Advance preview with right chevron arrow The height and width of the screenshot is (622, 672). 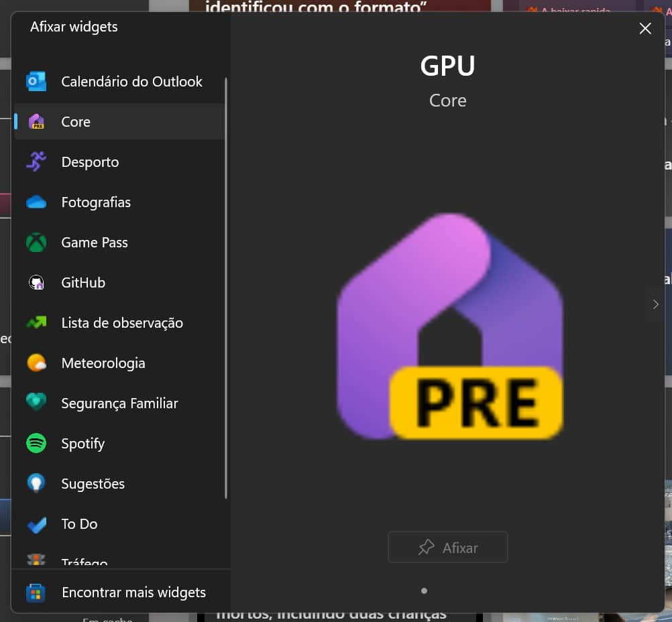655,304
